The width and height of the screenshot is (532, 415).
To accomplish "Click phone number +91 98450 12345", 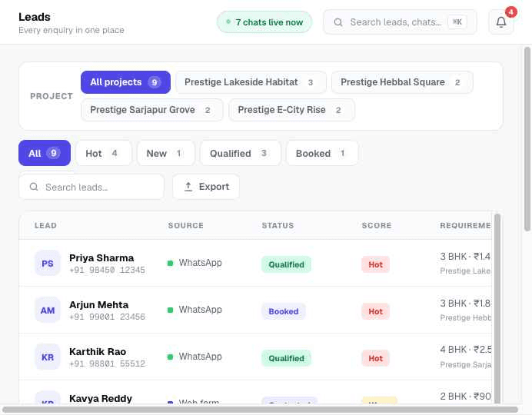I will point(107,270).
